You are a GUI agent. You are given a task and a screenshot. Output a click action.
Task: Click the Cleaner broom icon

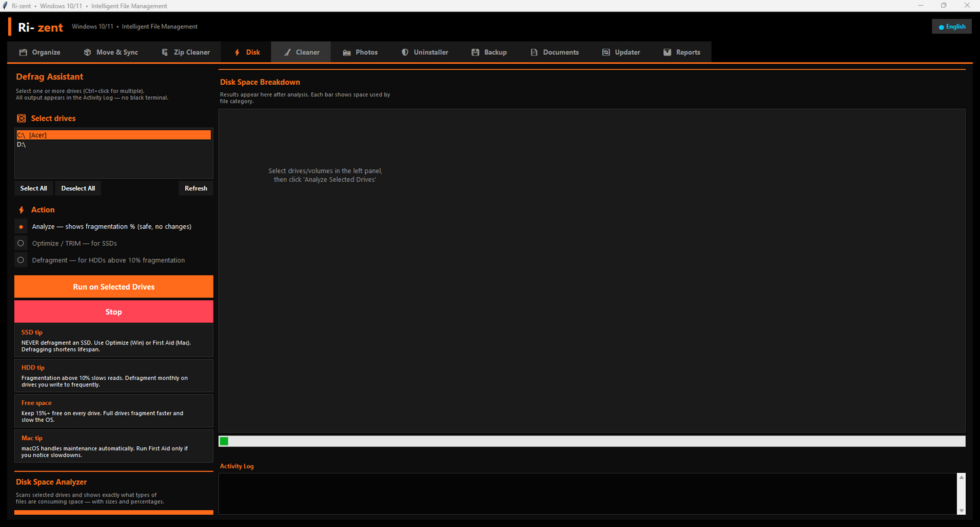287,52
